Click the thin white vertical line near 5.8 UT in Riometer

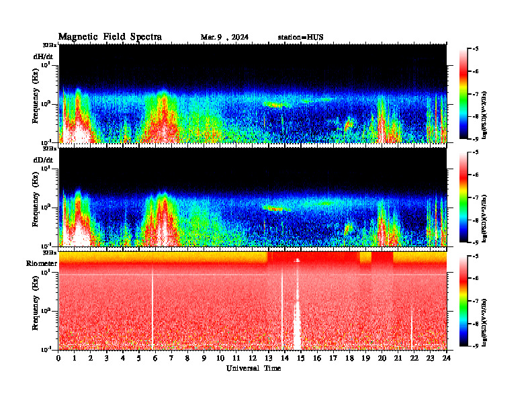coord(152,307)
